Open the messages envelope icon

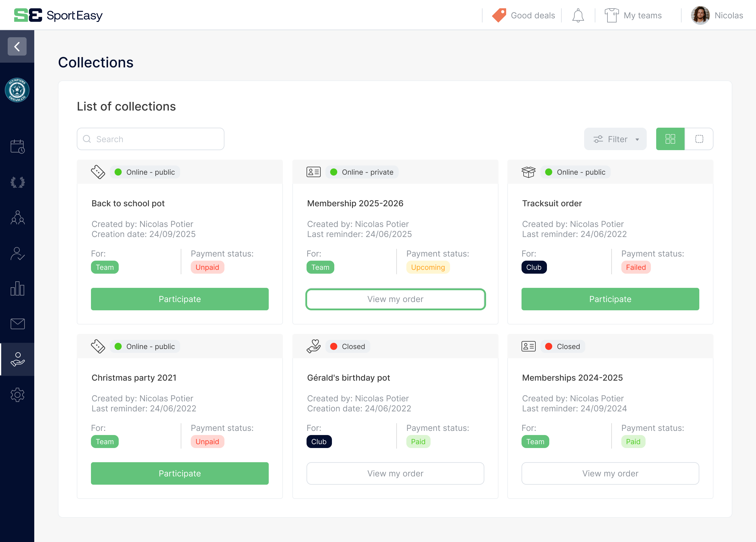(17, 324)
